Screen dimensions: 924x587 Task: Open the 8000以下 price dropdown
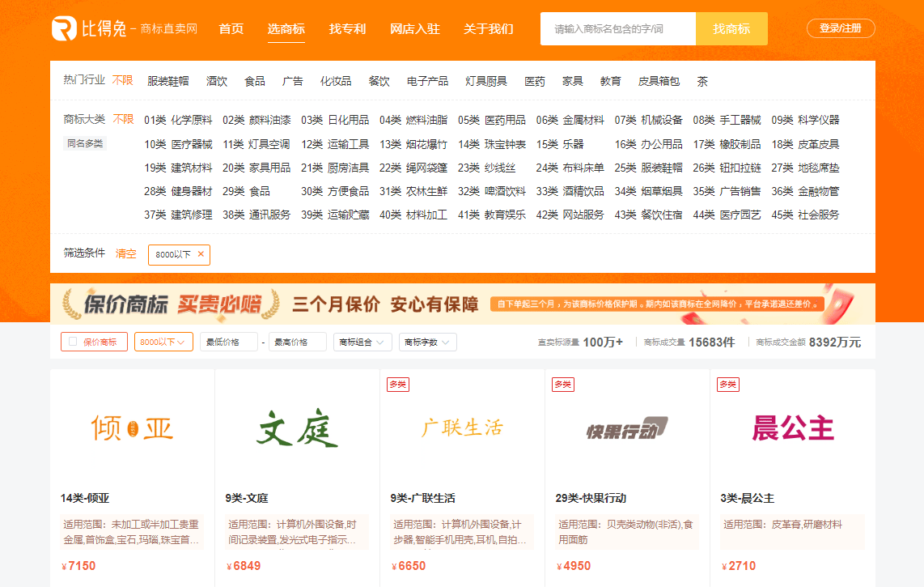(163, 342)
